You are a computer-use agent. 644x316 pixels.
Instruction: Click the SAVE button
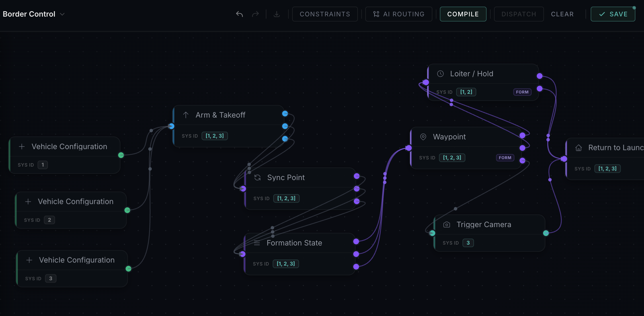pyautogui.click(x=613, y=14)
